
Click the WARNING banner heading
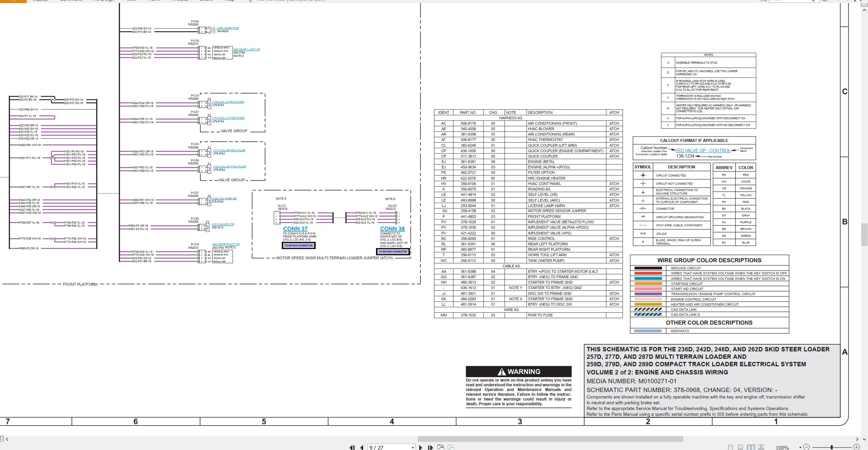click(x=519, y=371)
